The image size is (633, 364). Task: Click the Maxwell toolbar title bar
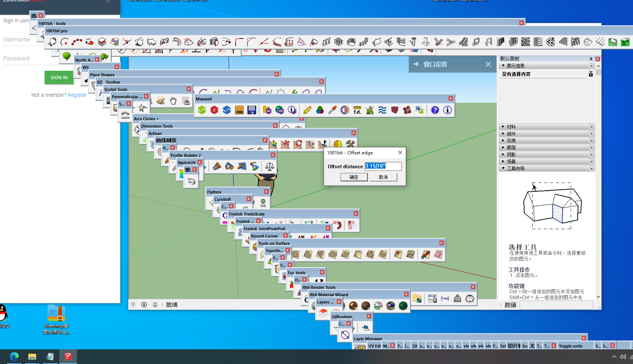click(324, 99)
